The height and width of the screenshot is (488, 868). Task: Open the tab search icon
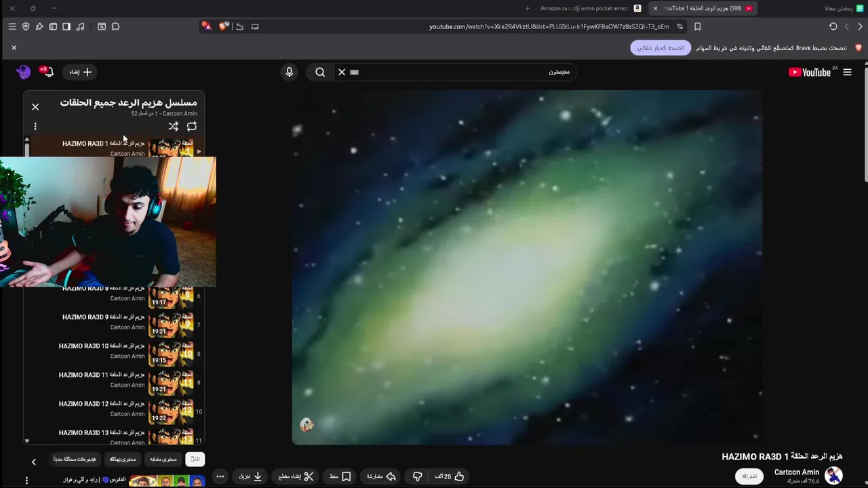102,26
